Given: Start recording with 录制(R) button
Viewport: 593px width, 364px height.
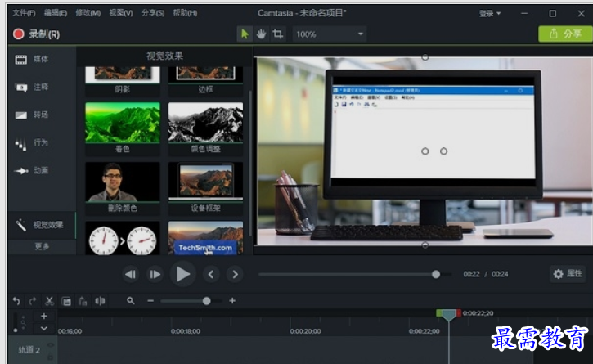Looking at the screenshot, I should [36, 34].
